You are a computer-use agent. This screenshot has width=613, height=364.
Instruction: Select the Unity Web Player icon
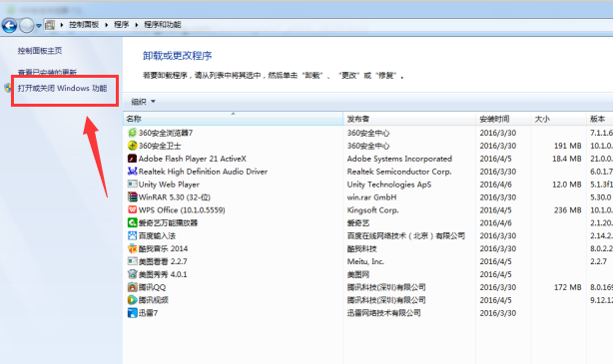coord(132,184)
